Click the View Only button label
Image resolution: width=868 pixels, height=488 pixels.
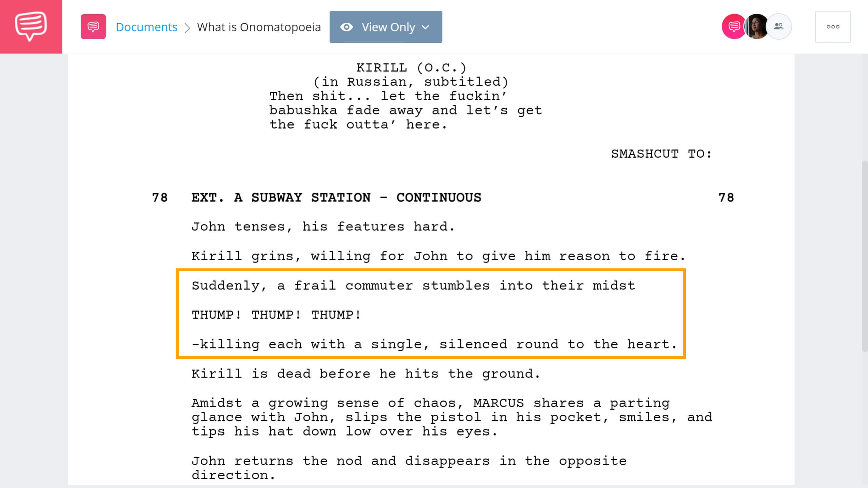click(x=388, y=27)
